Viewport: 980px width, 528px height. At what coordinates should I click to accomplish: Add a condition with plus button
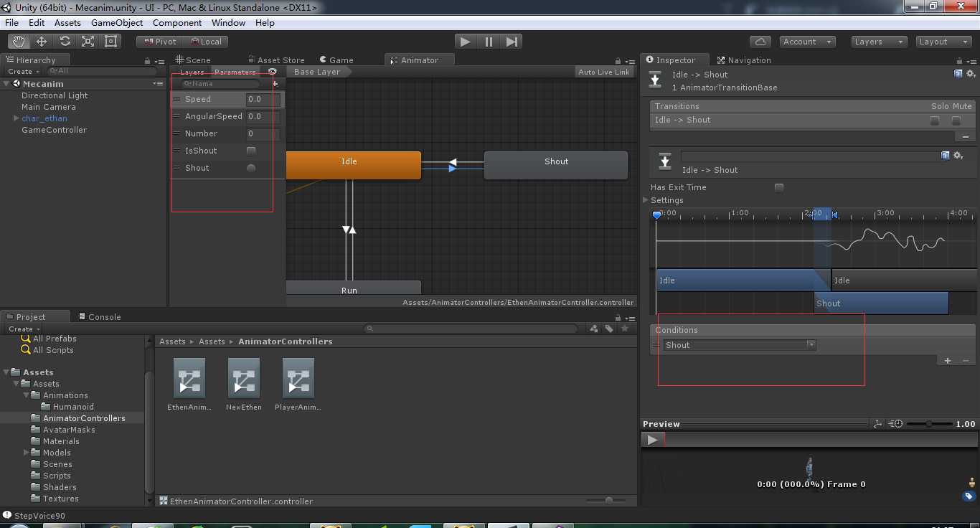tap(948, 361)
